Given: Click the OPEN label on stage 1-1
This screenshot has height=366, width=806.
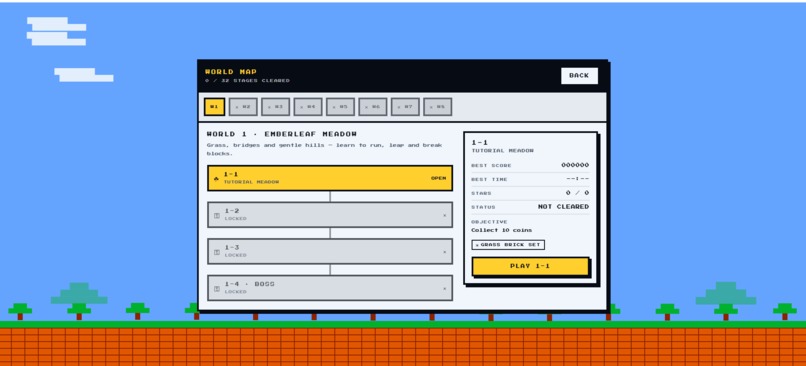Looking at the screenshot, I should (x=438, y=178).
